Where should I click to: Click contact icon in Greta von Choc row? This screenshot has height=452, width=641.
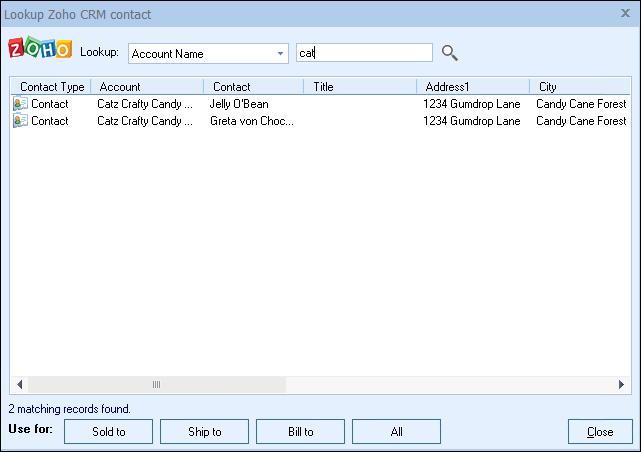point(20,121)
